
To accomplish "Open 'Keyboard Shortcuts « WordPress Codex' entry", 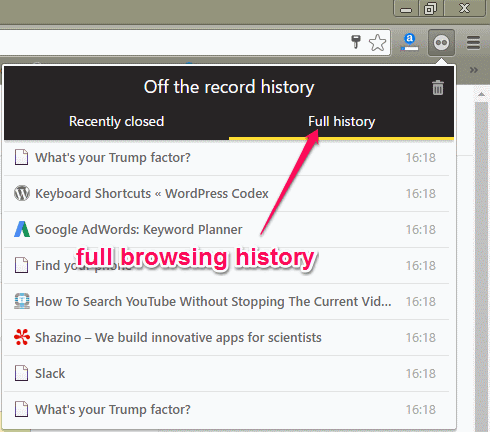I will [x=226, y=194].
